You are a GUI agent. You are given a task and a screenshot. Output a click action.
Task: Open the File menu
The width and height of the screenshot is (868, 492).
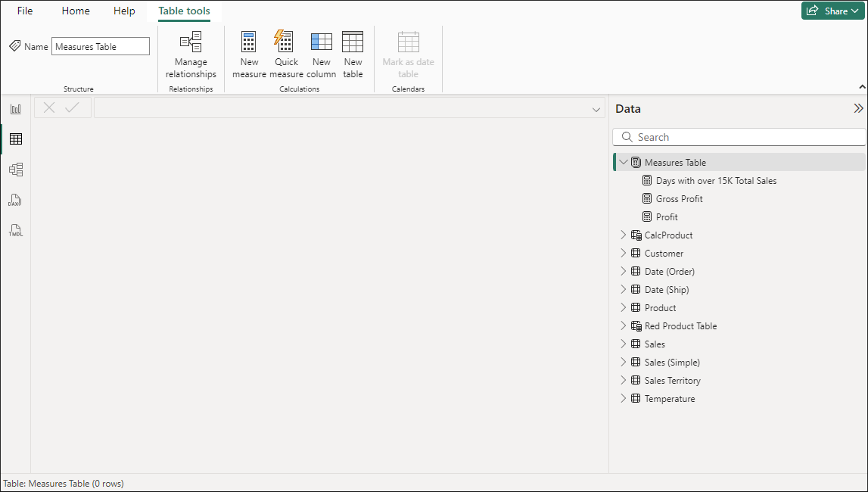(25, 11)
